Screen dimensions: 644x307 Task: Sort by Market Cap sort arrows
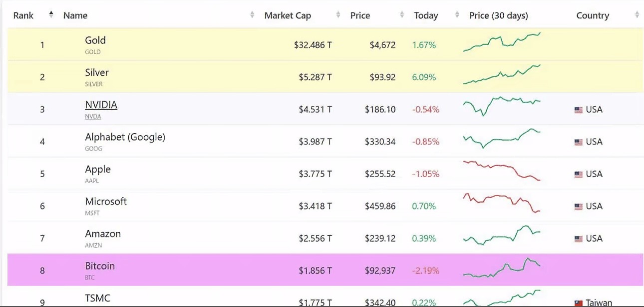(x=338, y=15)
